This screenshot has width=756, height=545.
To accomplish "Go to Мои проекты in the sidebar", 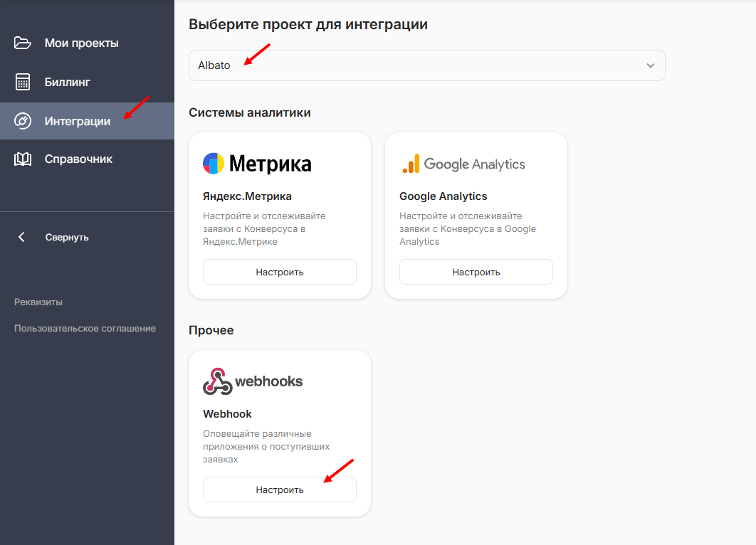I will [81, 43].
